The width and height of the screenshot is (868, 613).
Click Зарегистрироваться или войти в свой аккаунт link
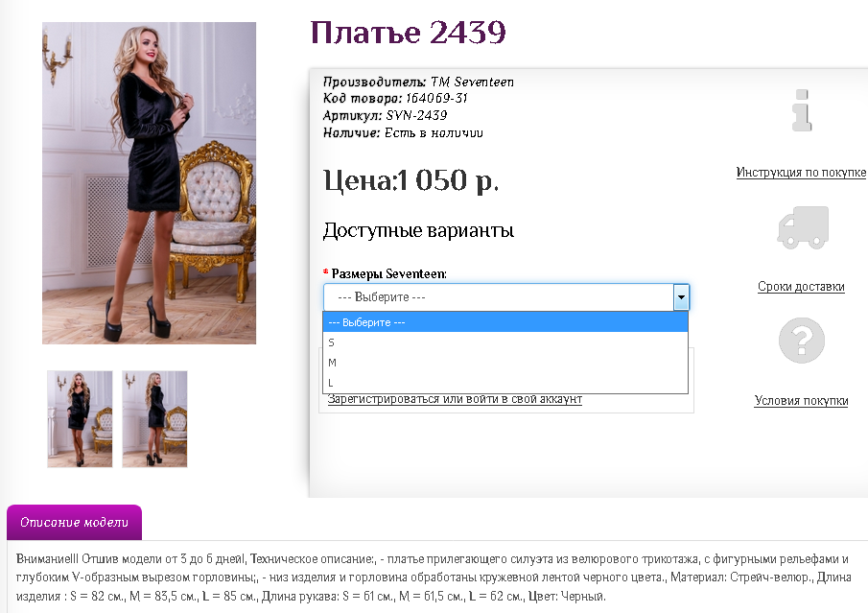point(455,399)
